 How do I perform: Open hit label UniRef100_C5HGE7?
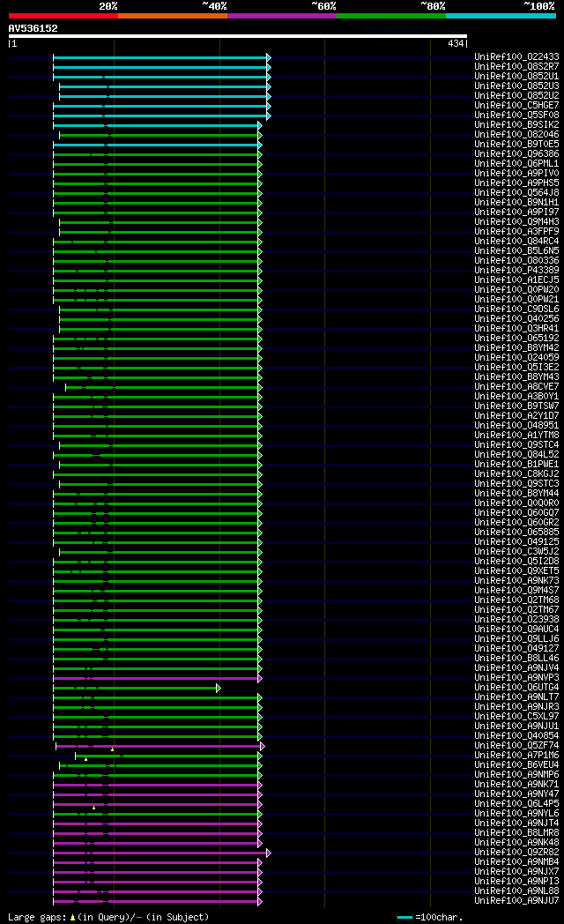tap(516, 106)
